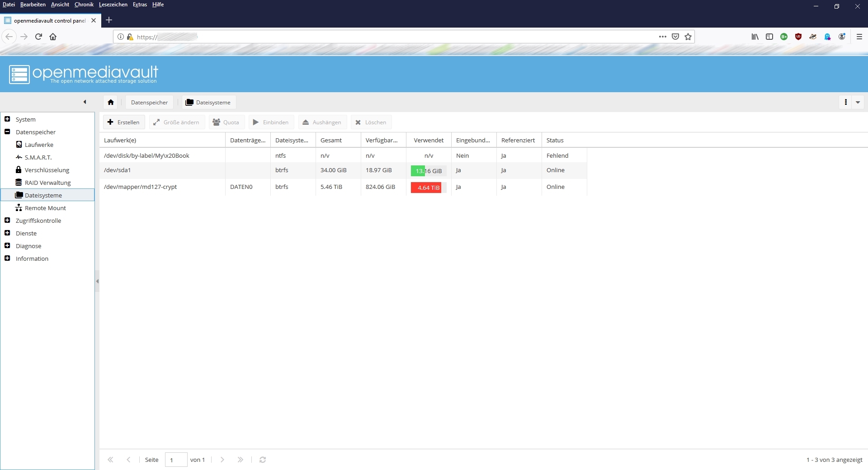Open RAID Verwaltung in the sidebar
The image size is (868, 470).
pyautogui.click(x=47, y=183)
